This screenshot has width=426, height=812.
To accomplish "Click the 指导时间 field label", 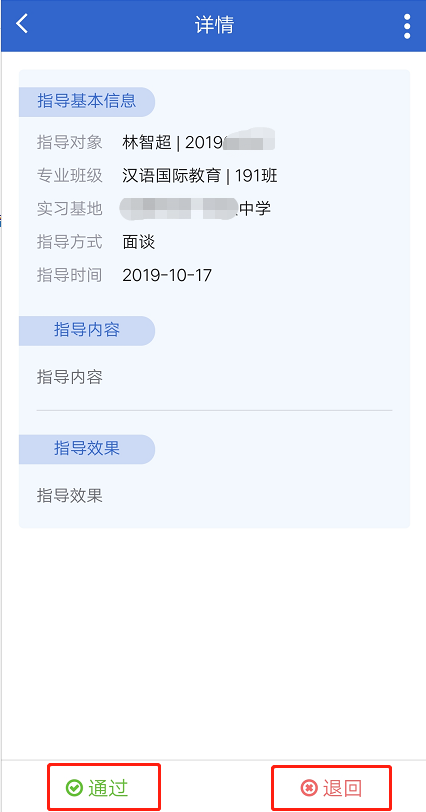I will (x=70, y=275).
